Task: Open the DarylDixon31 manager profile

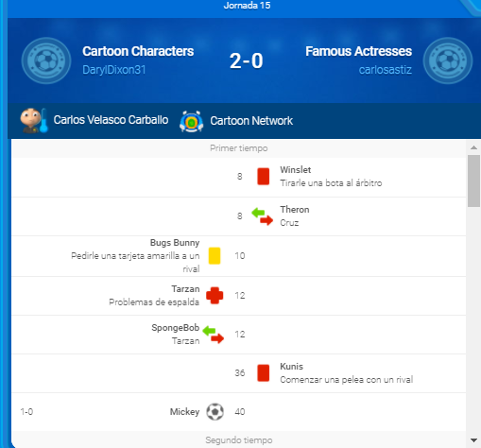Action: [114, 70]
